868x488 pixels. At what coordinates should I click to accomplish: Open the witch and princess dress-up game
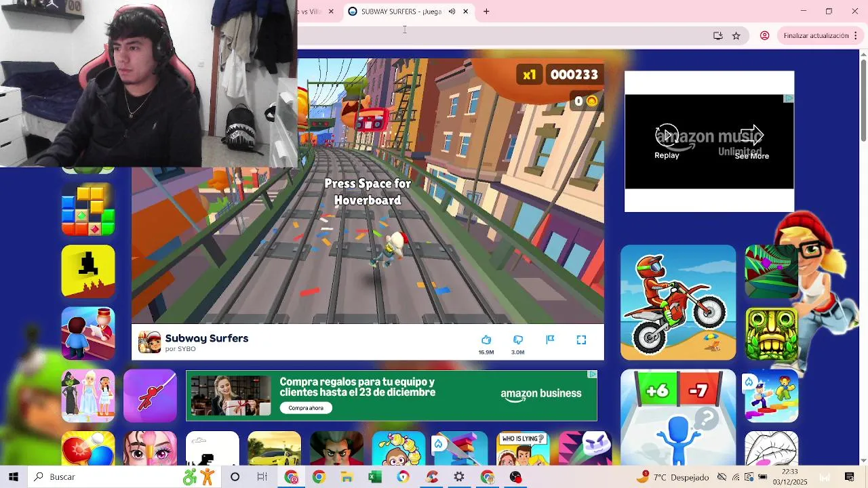88,396
